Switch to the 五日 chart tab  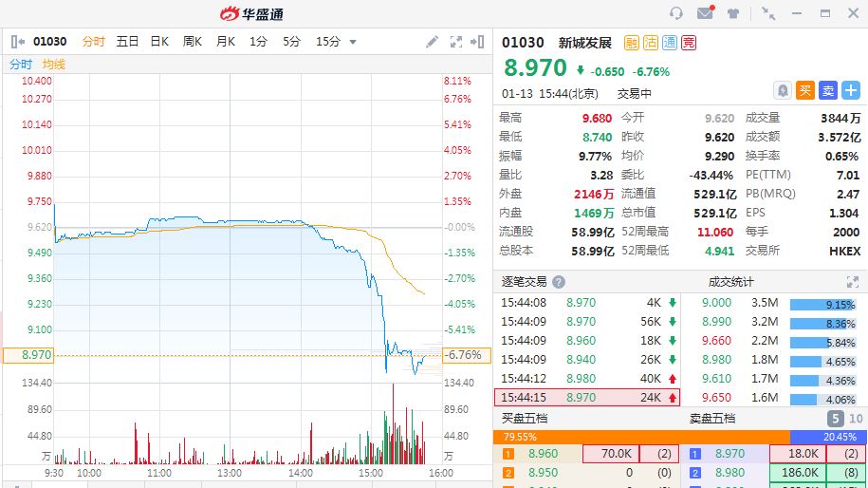tap(127, 42)
